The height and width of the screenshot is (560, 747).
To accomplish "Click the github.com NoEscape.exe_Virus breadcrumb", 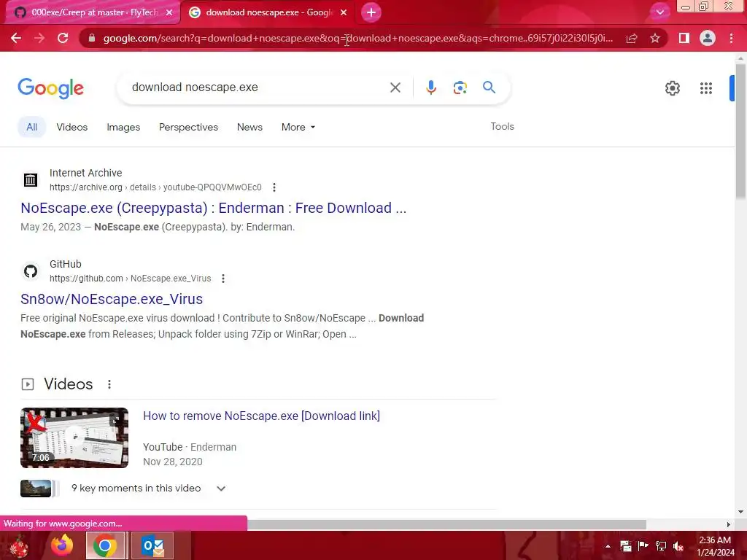I will pyautogui.click(x=130, y=278).
